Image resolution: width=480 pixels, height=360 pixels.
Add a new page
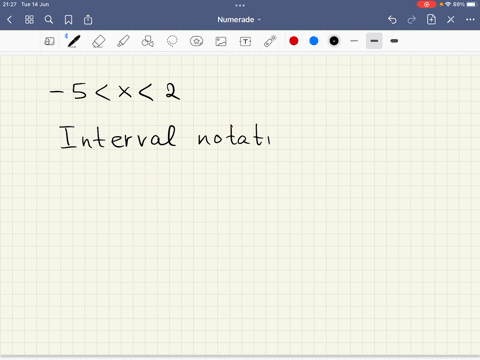coord(431,19)
